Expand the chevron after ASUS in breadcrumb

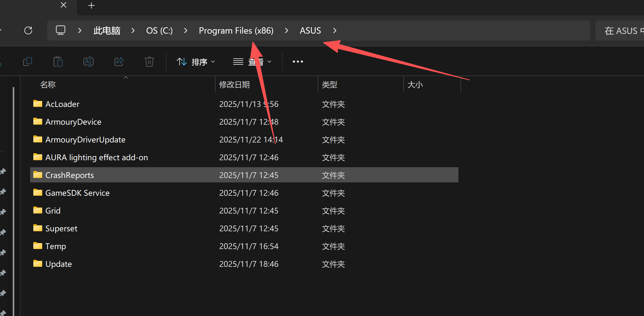[x=335, y=30]
